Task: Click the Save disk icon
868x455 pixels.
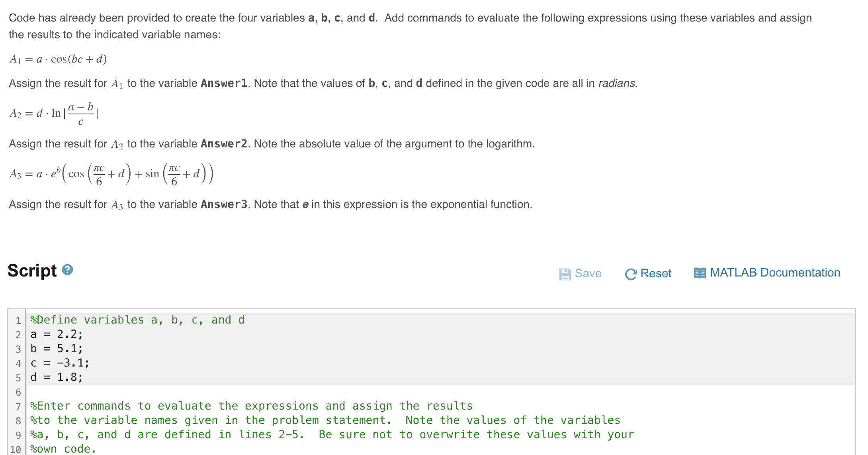Action: click(566, 273)
